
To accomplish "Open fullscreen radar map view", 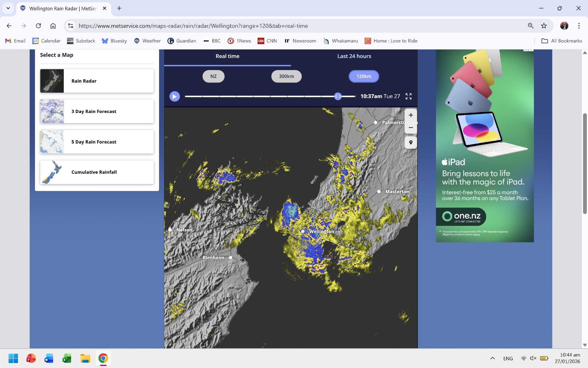I will coord(408,96).
